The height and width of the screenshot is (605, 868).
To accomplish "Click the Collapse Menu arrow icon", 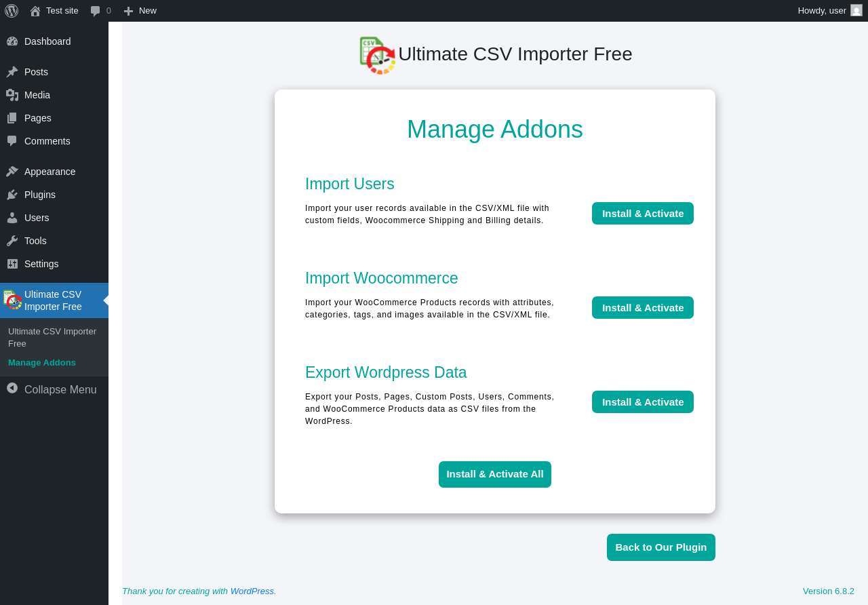I will coord(12,388).
